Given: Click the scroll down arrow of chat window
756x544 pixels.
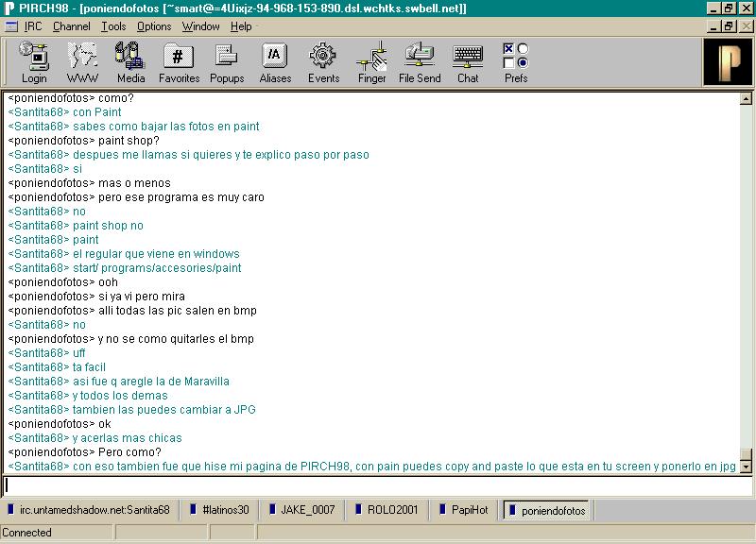Looking at the screenshot, I should pos(746,467).
